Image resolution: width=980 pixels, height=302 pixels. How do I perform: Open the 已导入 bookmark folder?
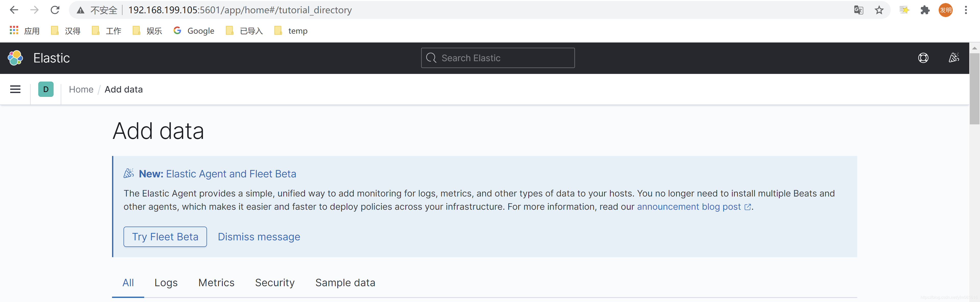244,31
